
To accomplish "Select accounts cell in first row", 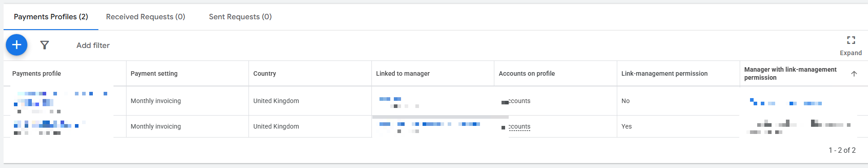I will [x=555, y=101].
